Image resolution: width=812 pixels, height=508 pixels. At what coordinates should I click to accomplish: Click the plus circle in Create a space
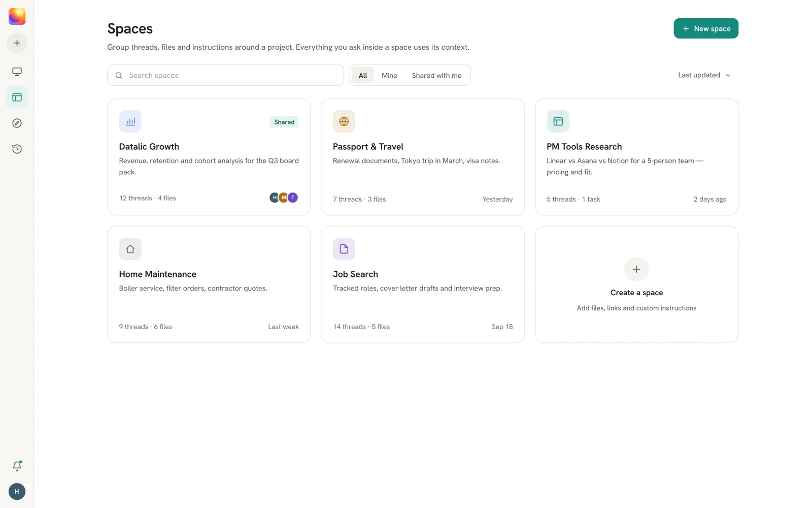[x=636, y=269]
